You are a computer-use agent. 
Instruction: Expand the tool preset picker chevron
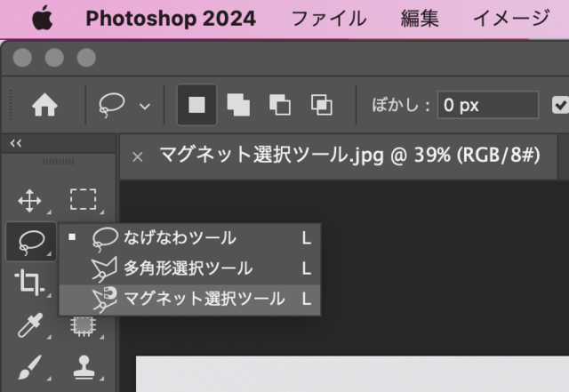click(145, 107)
